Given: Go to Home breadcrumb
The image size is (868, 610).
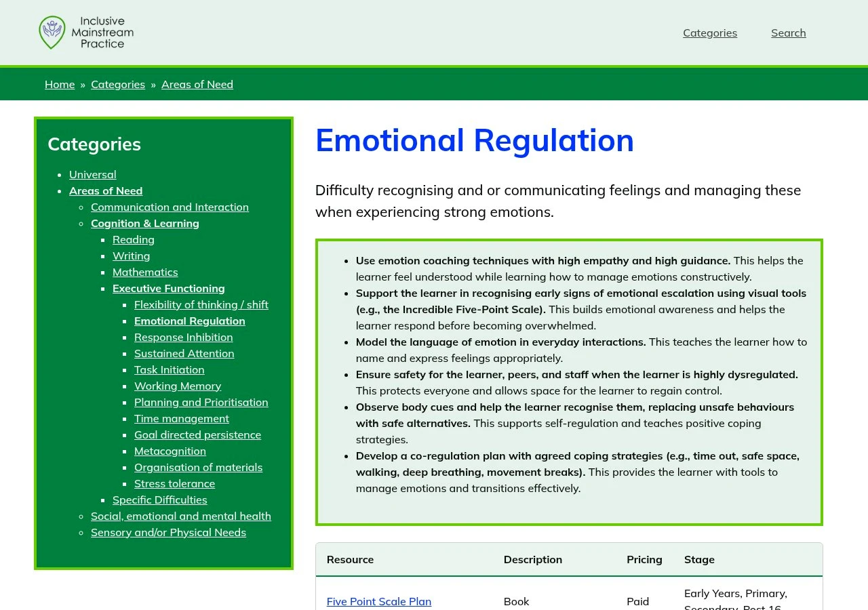Looking at the screenshot, I should 60,84.
